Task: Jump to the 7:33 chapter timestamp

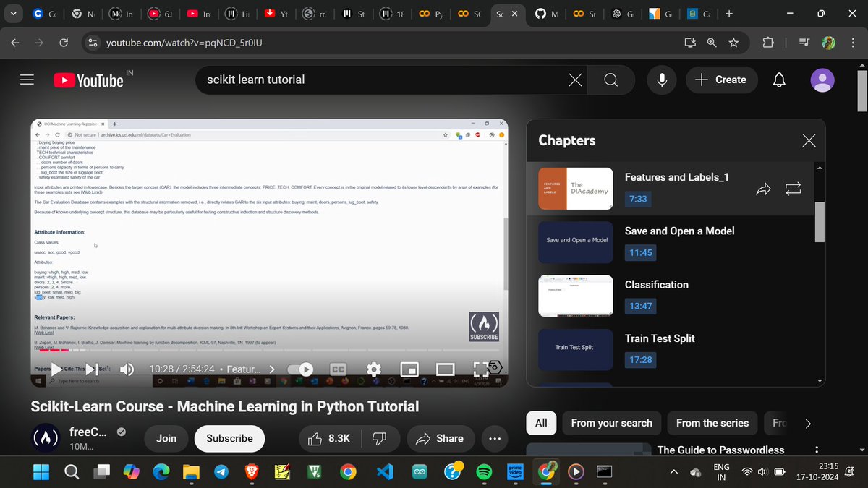Action: [x=638, y=198]
